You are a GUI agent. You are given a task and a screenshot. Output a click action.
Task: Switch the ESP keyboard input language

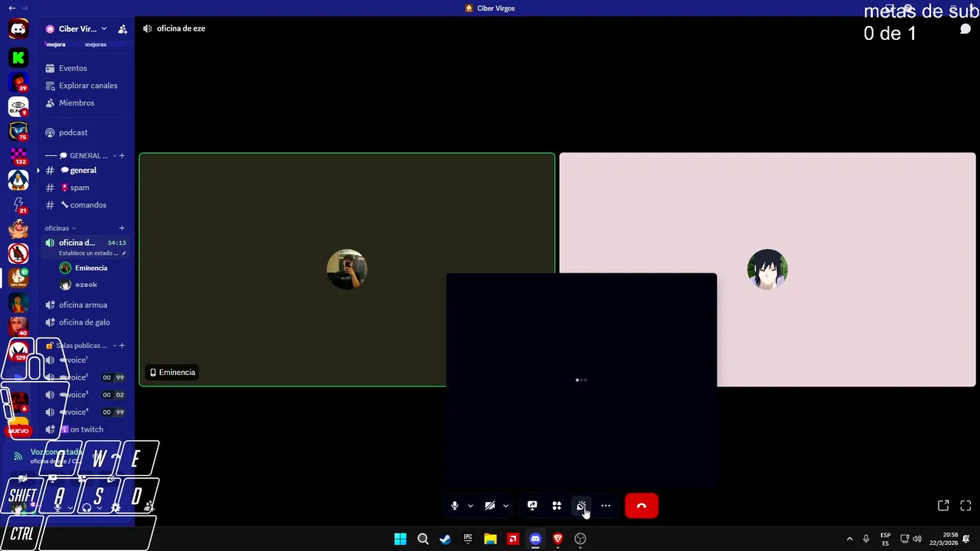(x=885, y=539)
